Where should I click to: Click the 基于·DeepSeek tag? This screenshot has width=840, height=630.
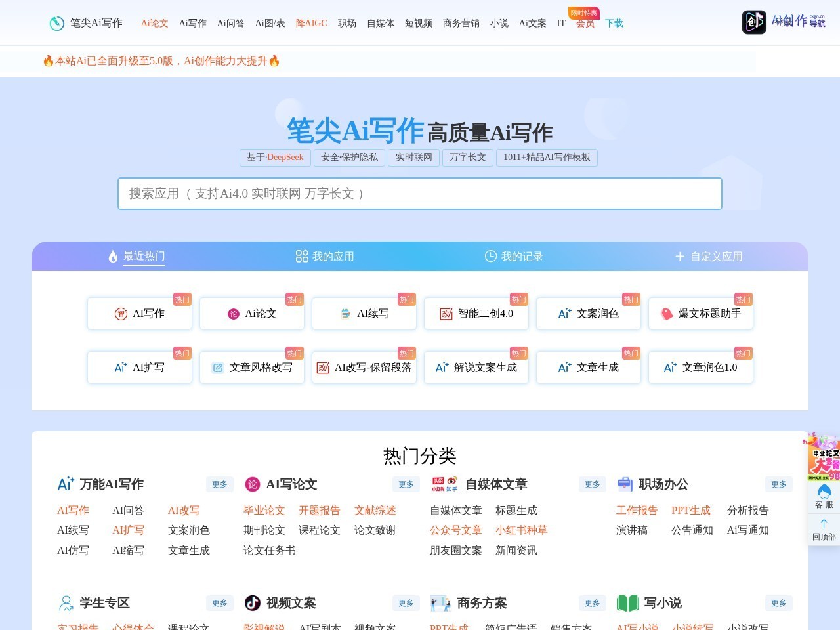[x=275, y=157]
